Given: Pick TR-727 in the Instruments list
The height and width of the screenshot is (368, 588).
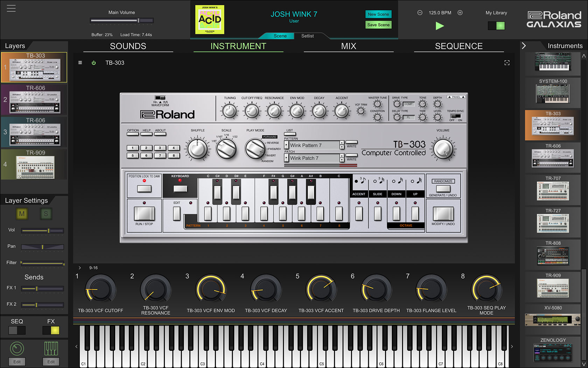Looking at the screenshot, I should click(553, 222).
